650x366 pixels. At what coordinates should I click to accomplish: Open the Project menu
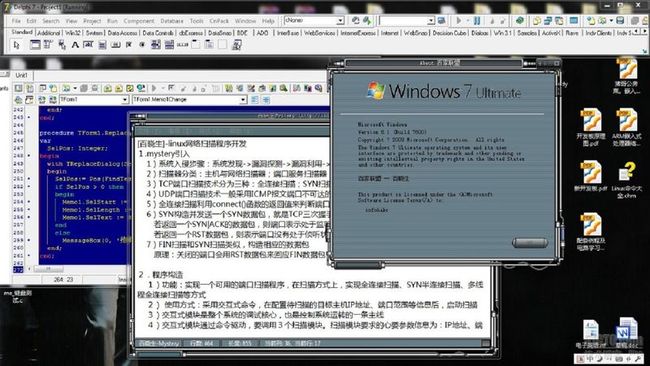tap(92, 21)
